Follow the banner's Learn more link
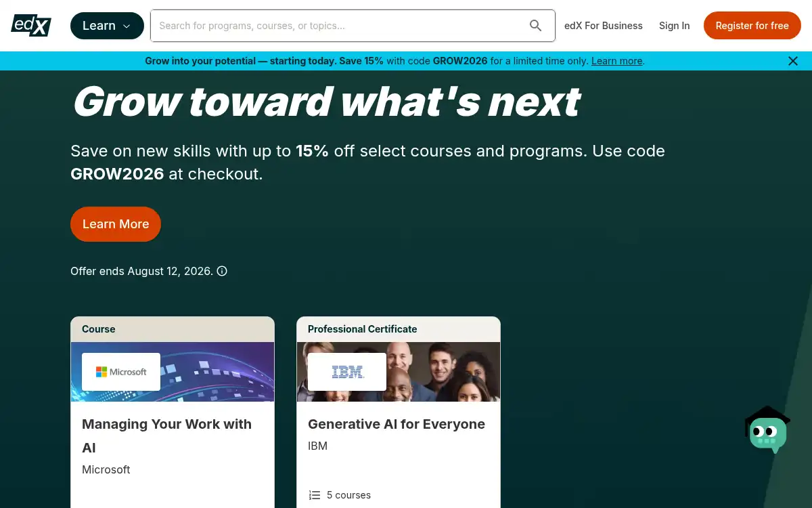Image resolution: width=812 pixels, height=508 pixels. [616, 61]
